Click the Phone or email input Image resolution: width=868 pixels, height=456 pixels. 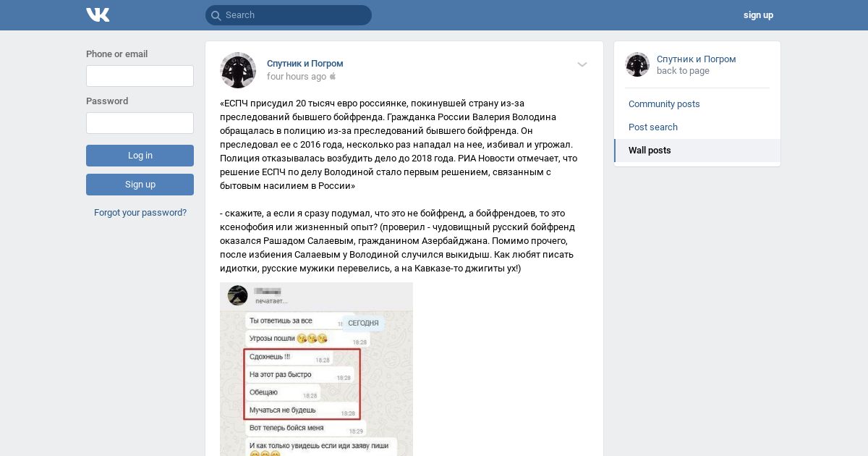140,76
